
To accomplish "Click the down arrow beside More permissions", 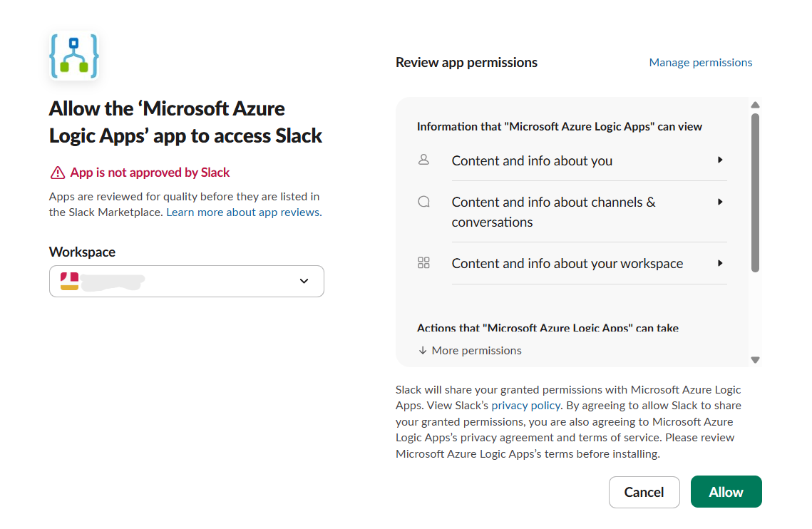I will coord(421,350).
